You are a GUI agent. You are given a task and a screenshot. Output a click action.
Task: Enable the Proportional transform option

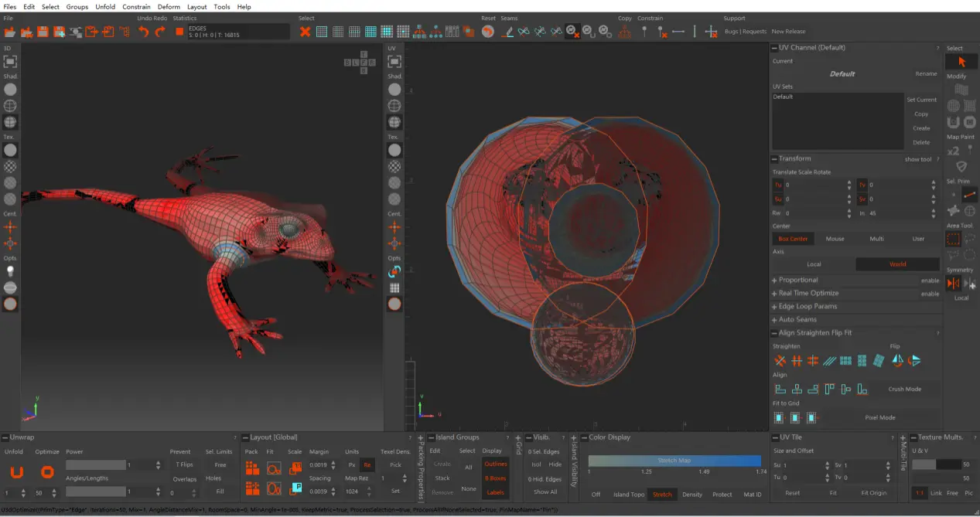[x=930, y=281]
